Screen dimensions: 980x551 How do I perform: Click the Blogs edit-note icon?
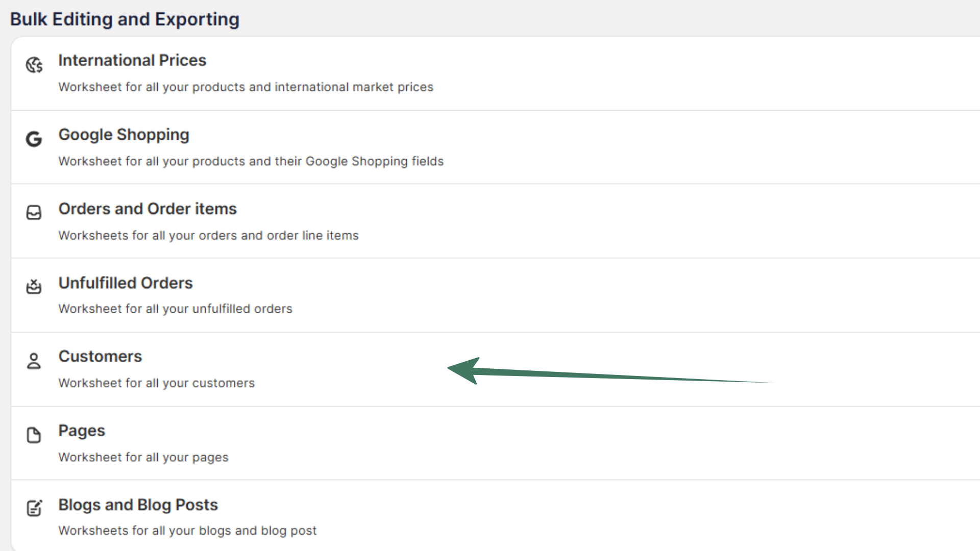[34, 508]
